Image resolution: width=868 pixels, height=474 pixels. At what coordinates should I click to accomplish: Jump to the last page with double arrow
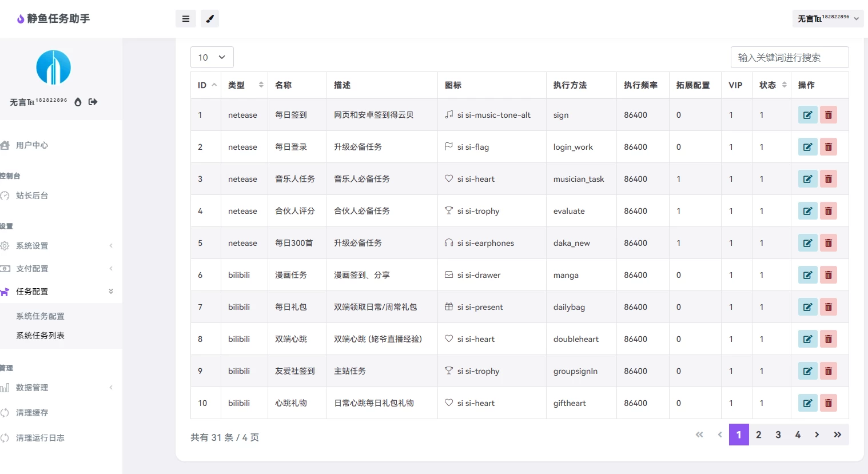[x=837, y=435]
